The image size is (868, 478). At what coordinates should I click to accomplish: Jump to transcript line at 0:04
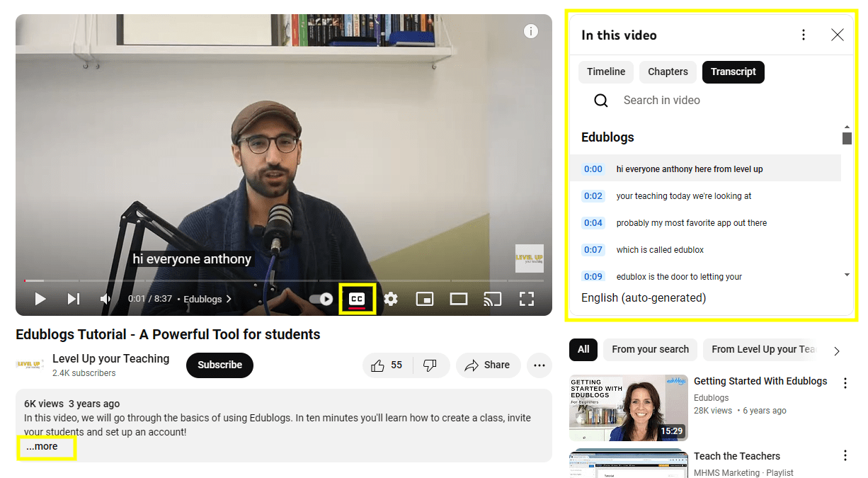click(x=691, y=222)
